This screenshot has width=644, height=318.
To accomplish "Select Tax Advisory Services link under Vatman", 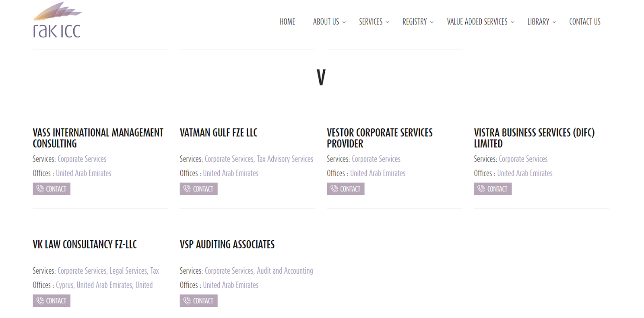I will pos(285,159).
